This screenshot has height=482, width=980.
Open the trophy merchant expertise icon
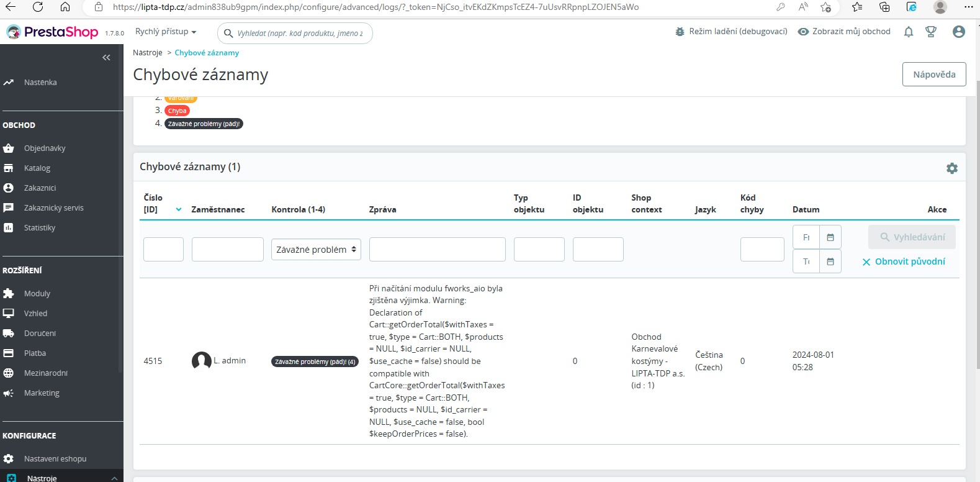931,32
